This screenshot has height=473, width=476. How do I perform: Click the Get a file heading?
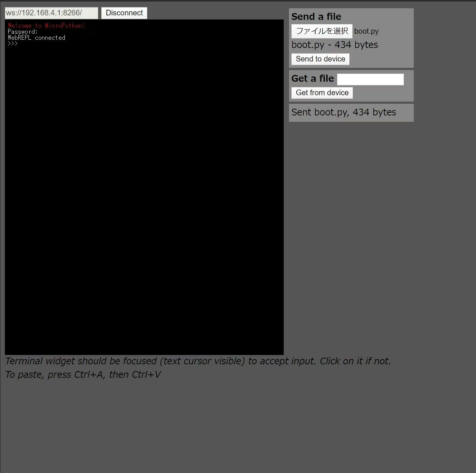pyautogui.click(x=313, y=78)
